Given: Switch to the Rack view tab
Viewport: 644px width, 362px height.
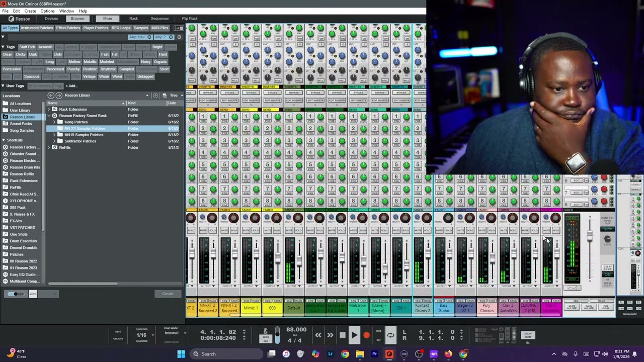Looking at the screenshot, I should coord(133,19).
